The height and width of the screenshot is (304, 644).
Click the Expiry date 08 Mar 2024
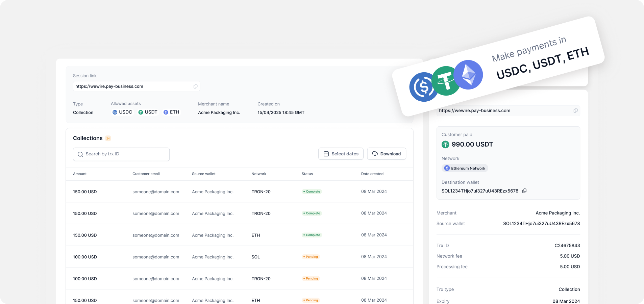pyautogui.click(x=566, y=301)
